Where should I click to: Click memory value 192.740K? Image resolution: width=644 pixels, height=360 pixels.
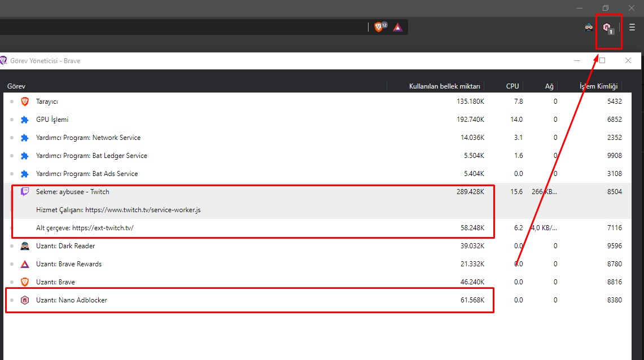pyautogui.click(x=470, y=120)
